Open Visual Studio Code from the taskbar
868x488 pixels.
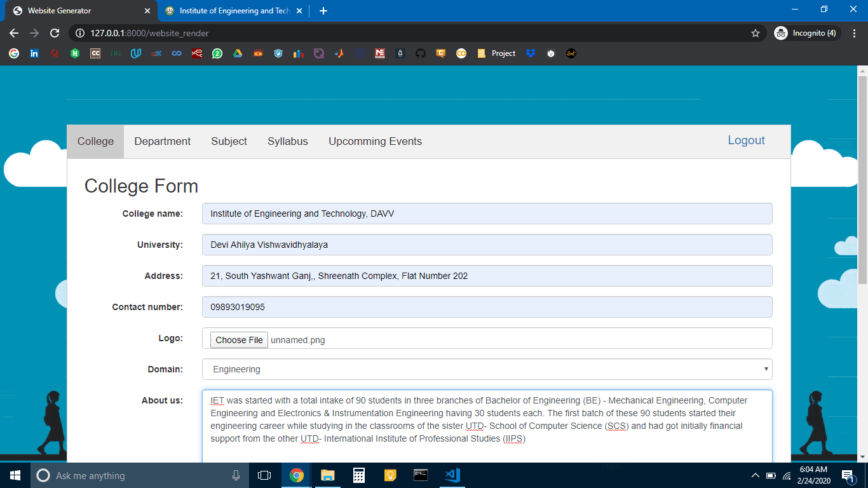pos(452,475)
